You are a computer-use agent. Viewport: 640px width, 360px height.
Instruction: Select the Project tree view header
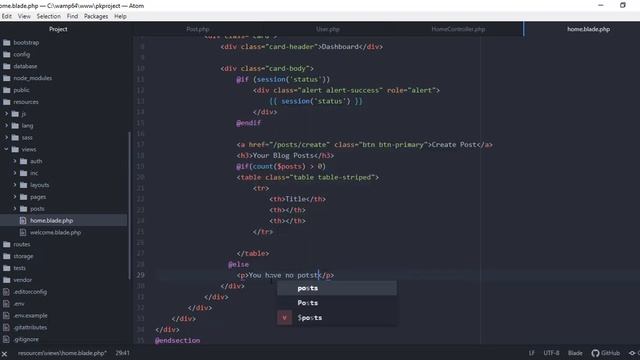(x=58, y=29)
